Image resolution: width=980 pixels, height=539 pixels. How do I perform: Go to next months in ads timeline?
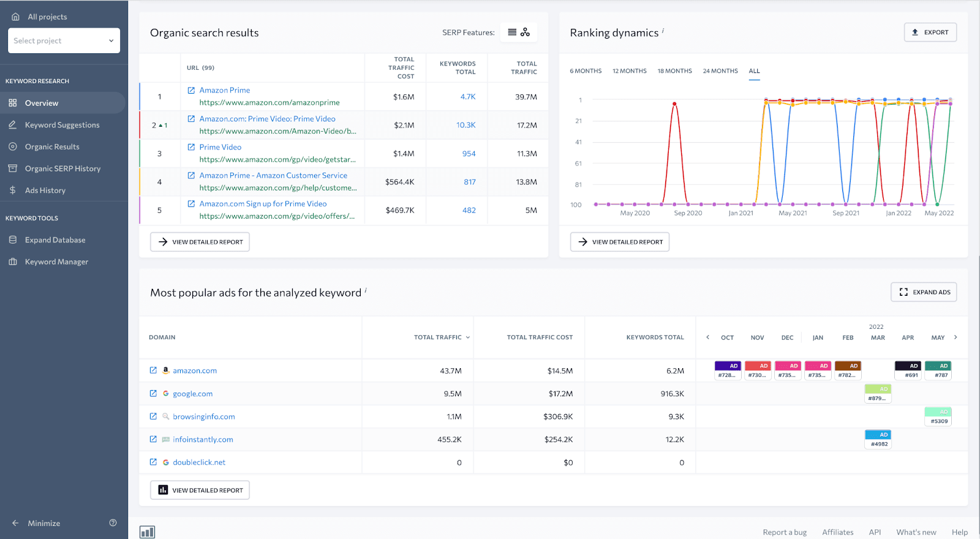click(956, 337)
